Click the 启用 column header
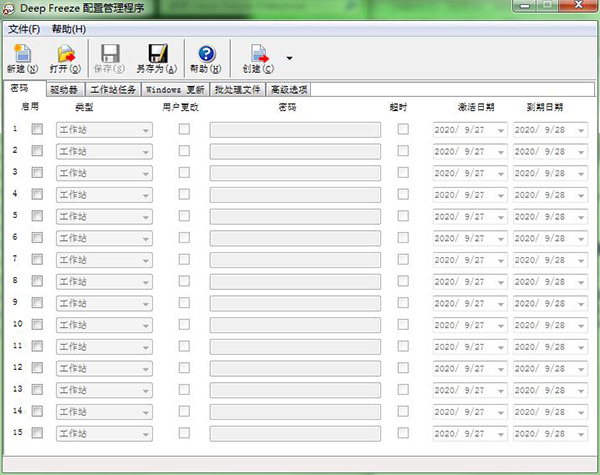Screen dimensions: 600x475 pyautogui.click(x=30, y=106)
